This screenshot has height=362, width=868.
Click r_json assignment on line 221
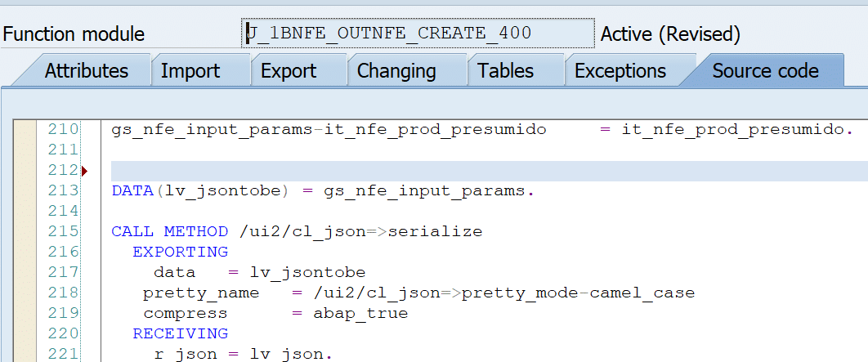[x=243, y=355]
